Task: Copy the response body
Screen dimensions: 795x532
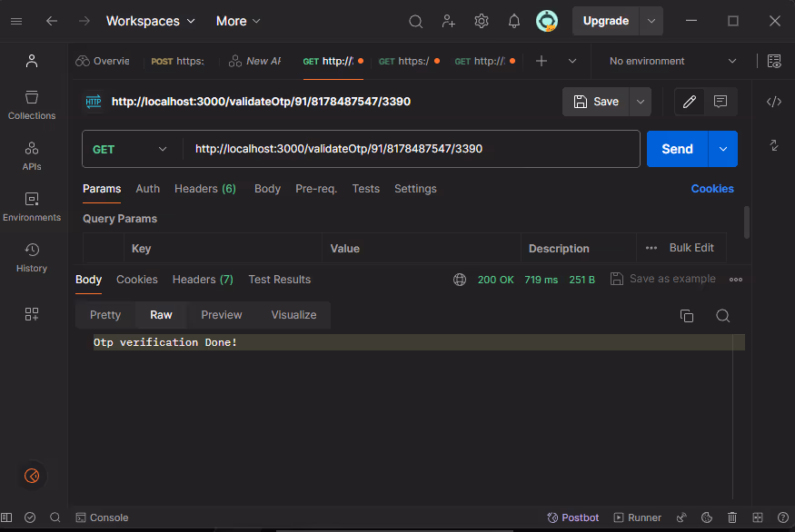Action: pyautogui.click(x=687, y=316)
